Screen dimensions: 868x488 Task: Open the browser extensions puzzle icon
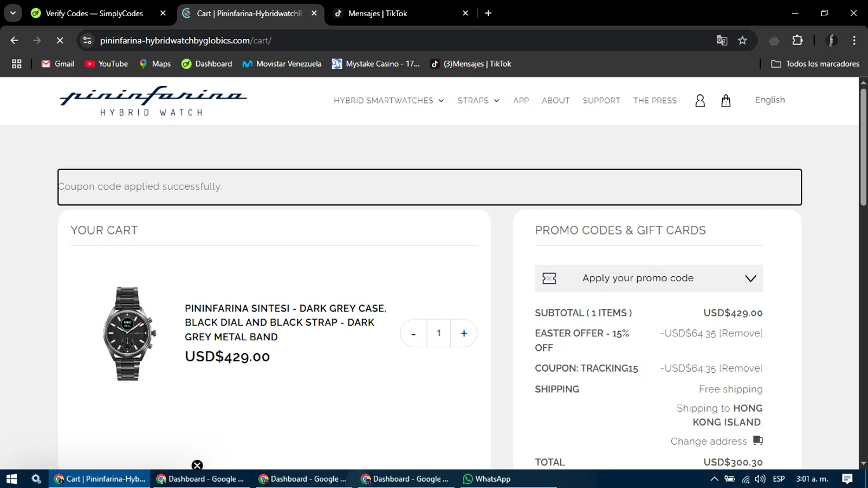click(x=797, y=41)
